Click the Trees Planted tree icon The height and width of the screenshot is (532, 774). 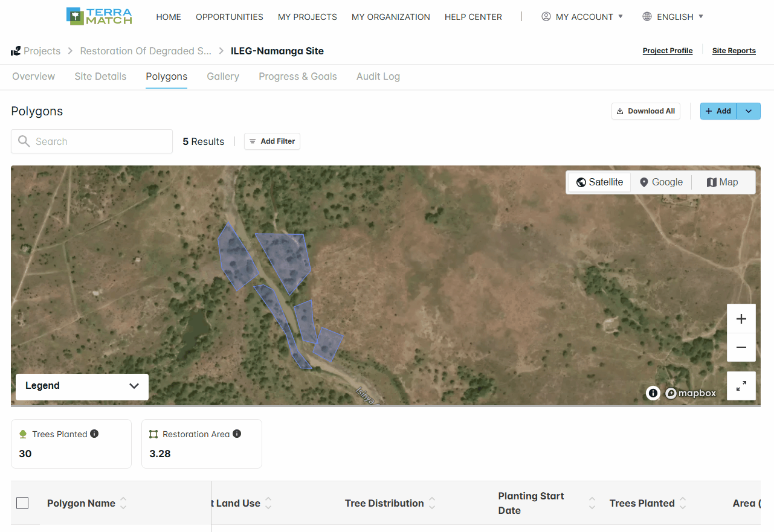[x=24, y=434]
